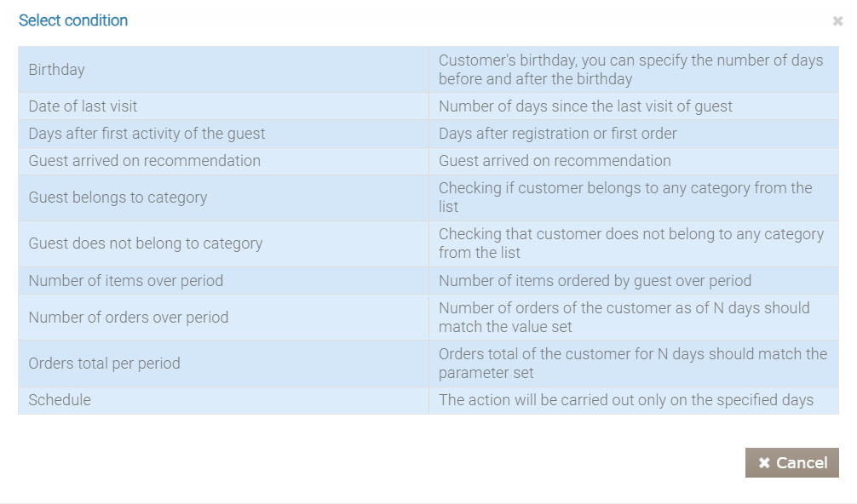
Task: Click 'Orders total of the customer' description text
Action: tap(632, 364)
